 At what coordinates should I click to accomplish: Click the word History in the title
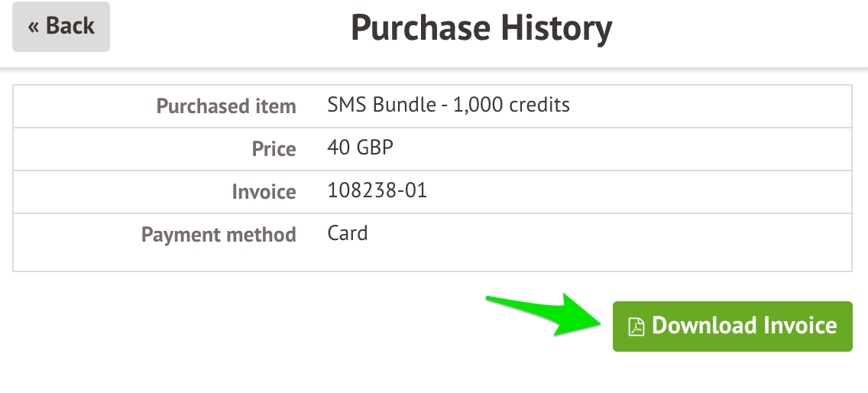[557, 29]
